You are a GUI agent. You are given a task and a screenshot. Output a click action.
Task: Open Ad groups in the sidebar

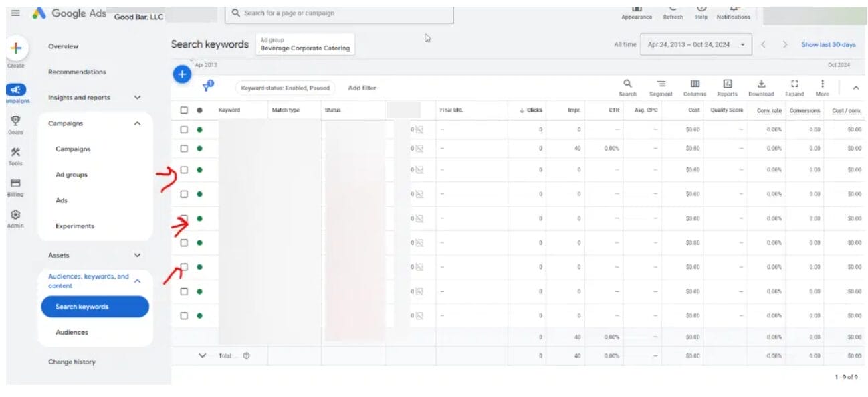pos(72,175)
